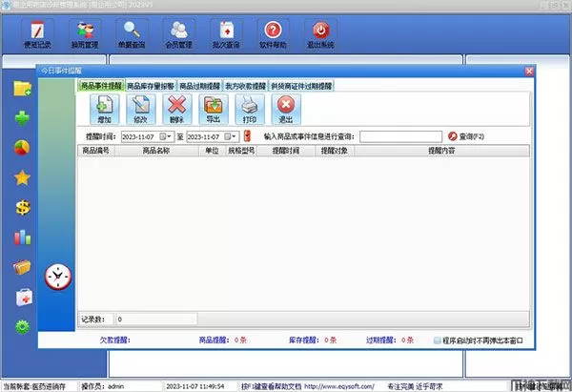The height and width of the screenshot is (392, 572).
Task: Click the red date range quick-select button
Action: 247,137
